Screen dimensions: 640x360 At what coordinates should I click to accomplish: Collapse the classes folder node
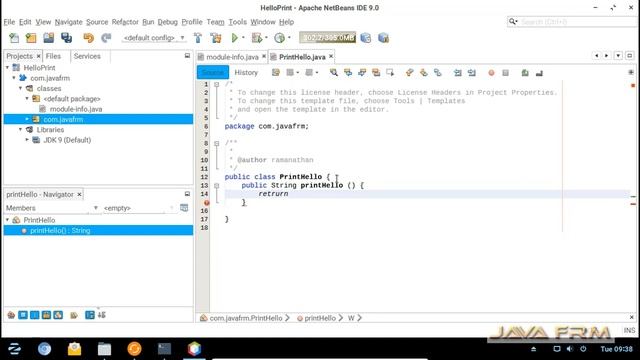click(21, 88)
